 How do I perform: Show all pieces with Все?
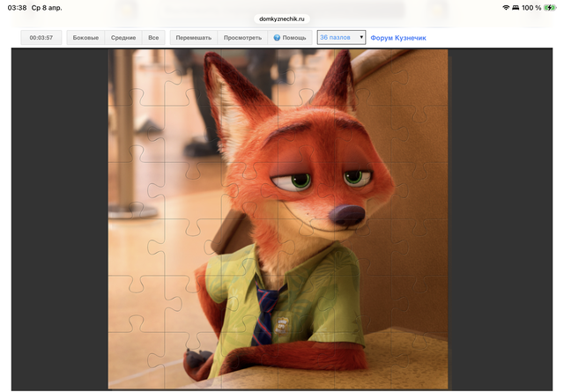click(153, 39)
